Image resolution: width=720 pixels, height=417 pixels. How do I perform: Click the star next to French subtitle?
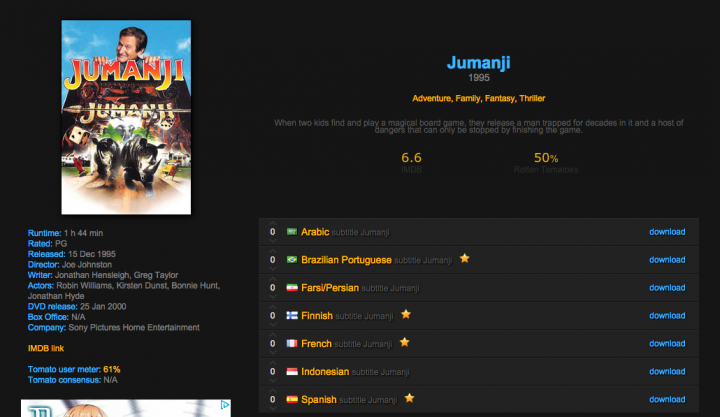(x=405, y=342)
